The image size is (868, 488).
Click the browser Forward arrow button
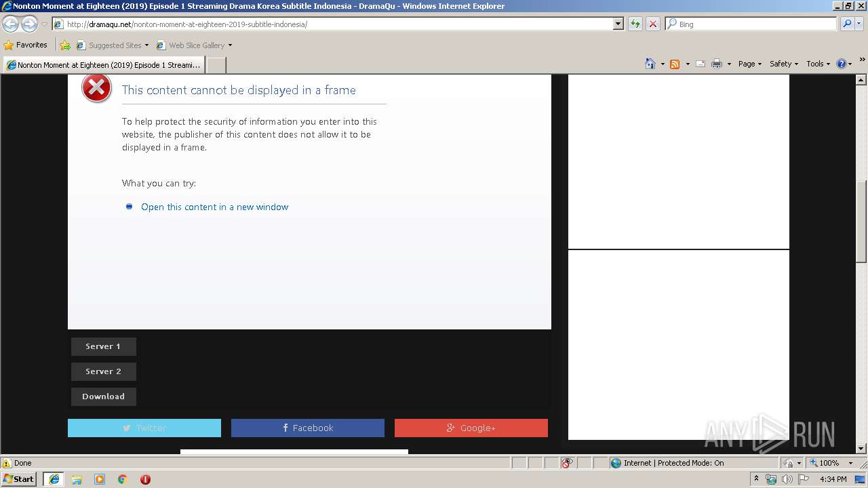(29, 24)
